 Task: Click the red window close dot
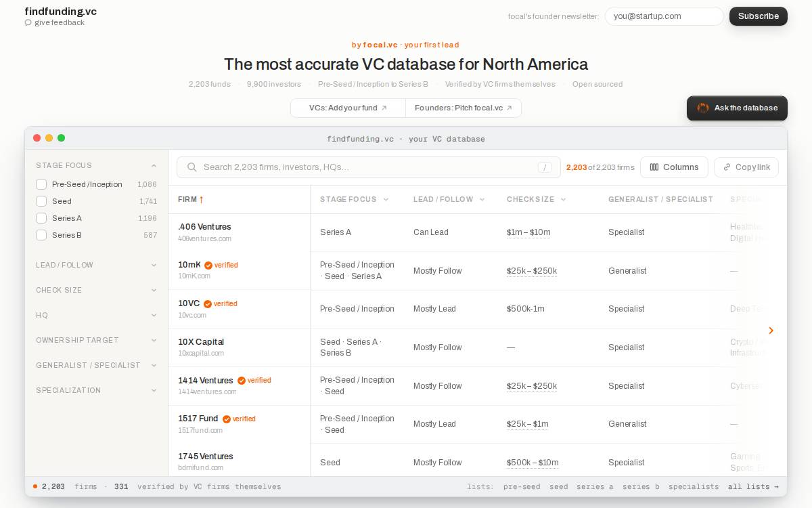click(x=37, y=138)
